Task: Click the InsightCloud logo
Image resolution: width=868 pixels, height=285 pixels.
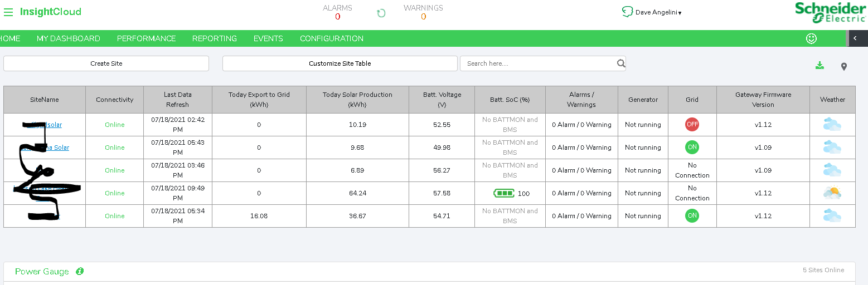Action: [x=50, y=12]
